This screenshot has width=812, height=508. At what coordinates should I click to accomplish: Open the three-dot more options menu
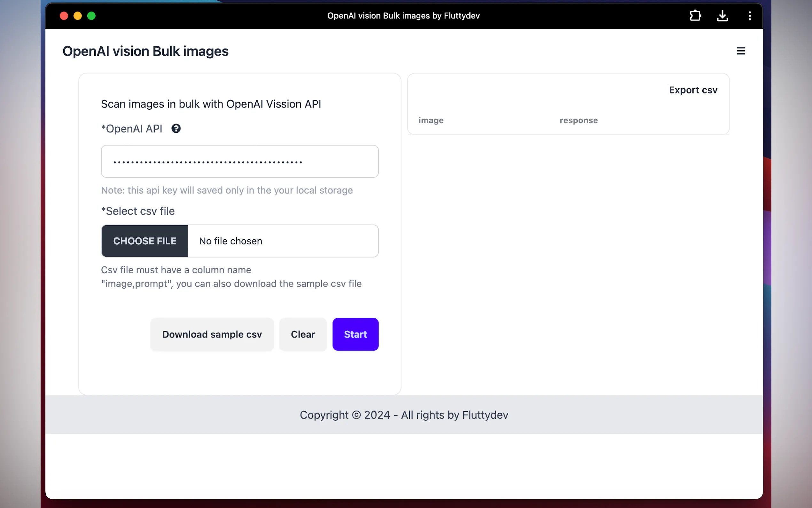[750, 16]
